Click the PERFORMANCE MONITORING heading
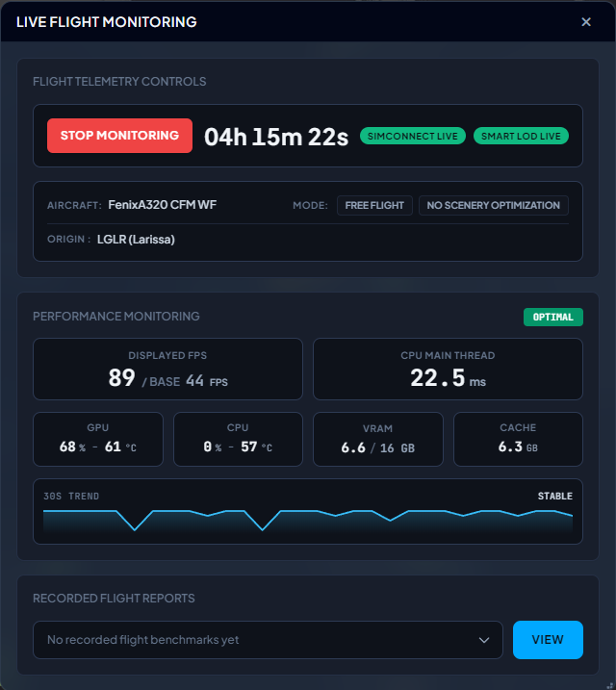The width and height of the screenshot is (616, 690). [116, 317]
